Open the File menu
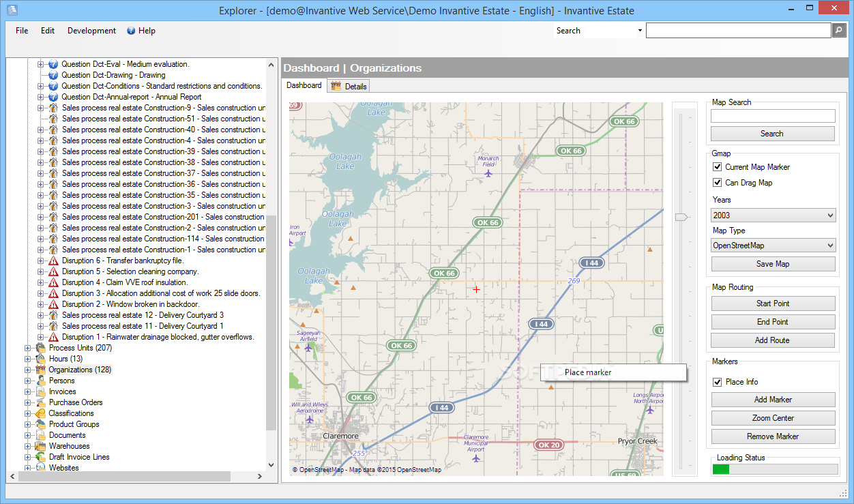Viewport: 854px width, 504px height. coord(22,31)
